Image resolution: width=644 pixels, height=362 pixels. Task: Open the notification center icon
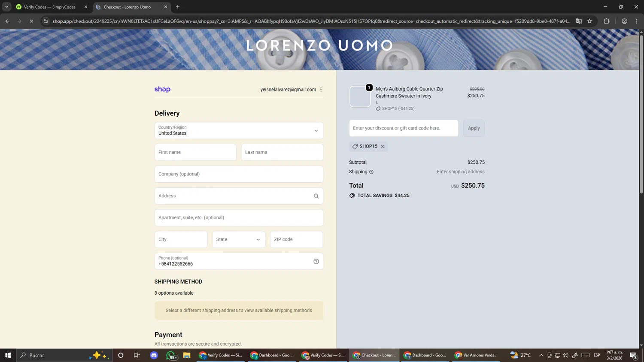coord(634,355)
